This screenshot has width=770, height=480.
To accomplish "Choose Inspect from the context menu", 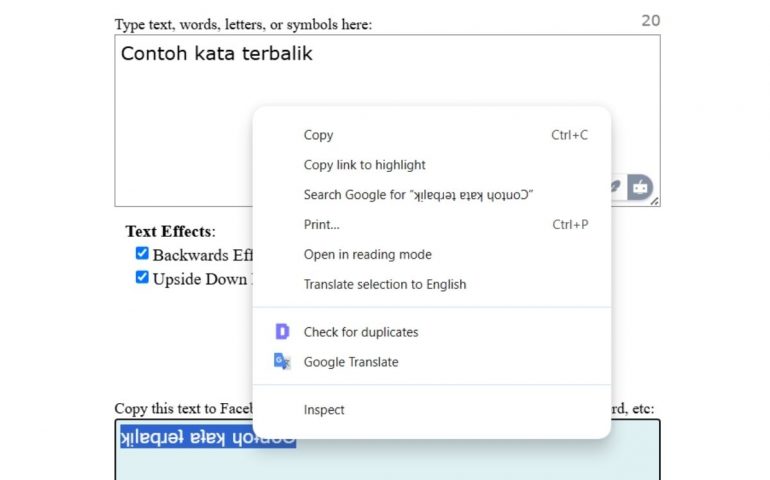I will 324,410.
